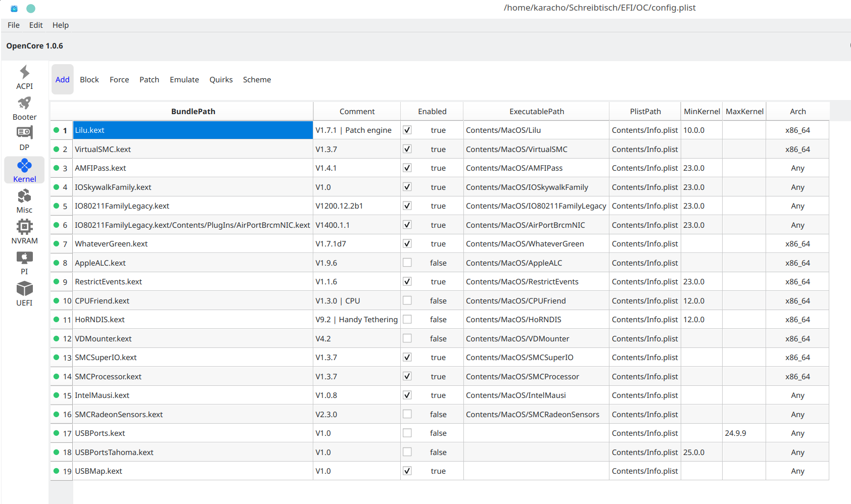Open the Misc section icon
This screenshot has height=504, width=851.
[x=24, y=196]
